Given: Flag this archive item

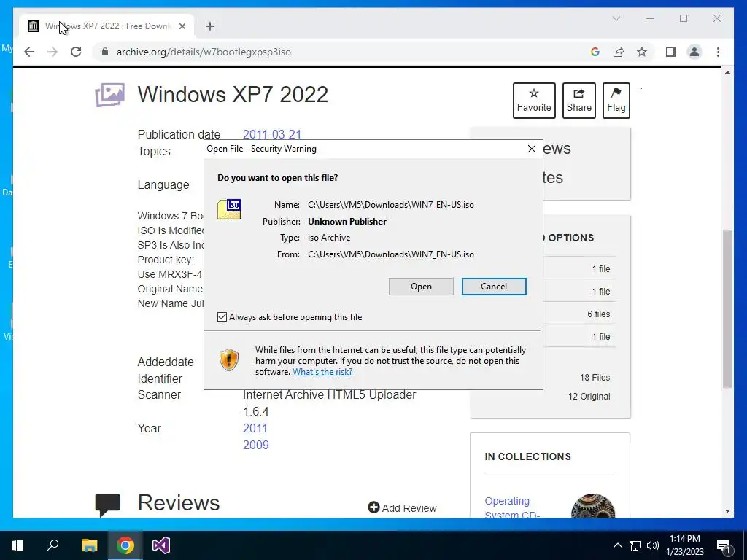Looking at the screenshot, I should tap(616, 100).
